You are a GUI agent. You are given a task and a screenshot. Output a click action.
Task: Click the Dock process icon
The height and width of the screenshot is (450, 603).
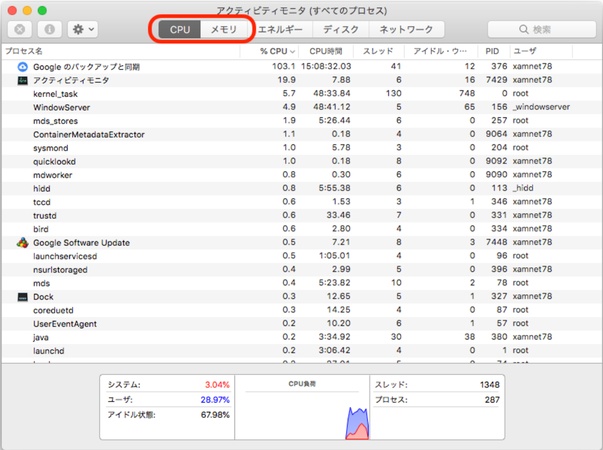pyautogui.click(x=23, y=297)
